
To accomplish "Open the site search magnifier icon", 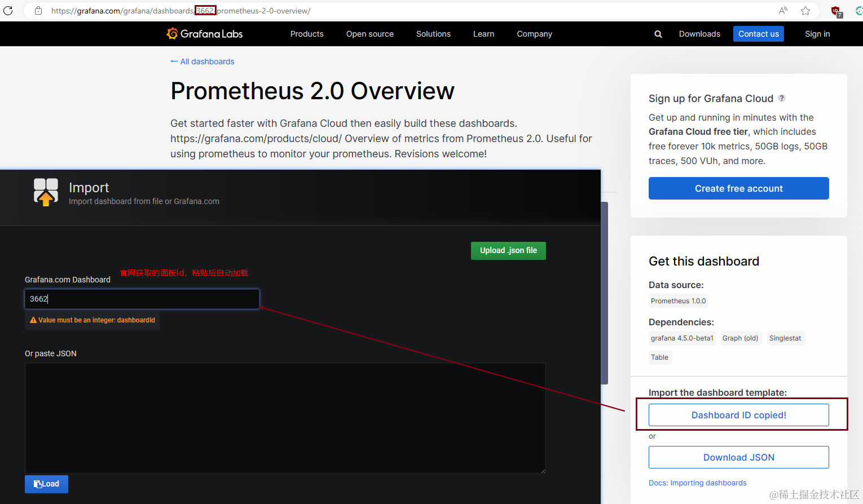I will coord(658,34).
